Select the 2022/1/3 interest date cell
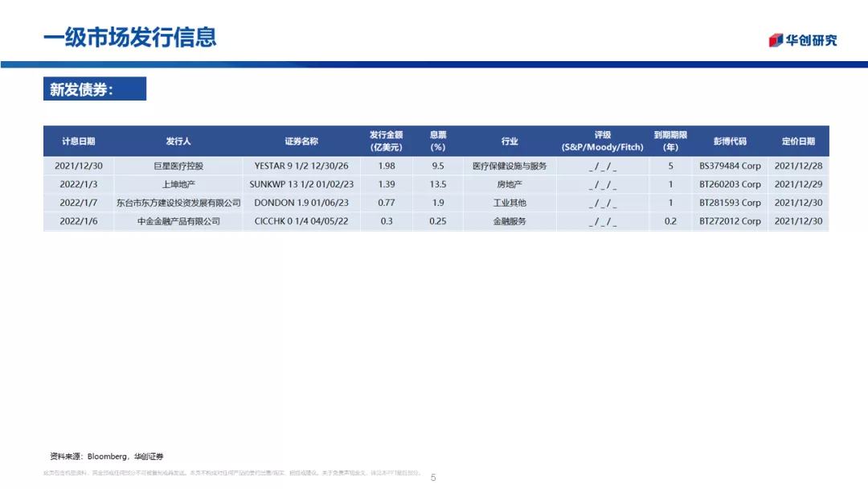868x489 pixels. pyautogui.click(x=79, y=184)
